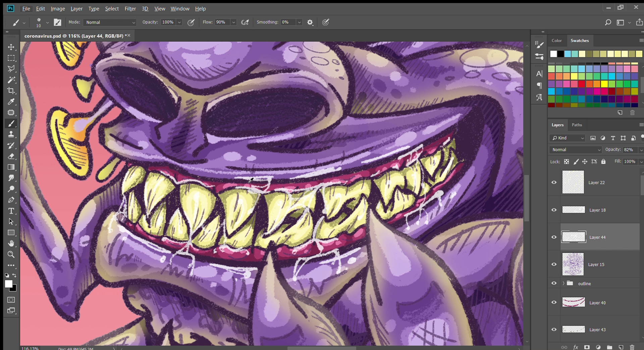644x350 pixels.
Task: Select Layer 18 thumbnail
Action: [x=573, y=210]
